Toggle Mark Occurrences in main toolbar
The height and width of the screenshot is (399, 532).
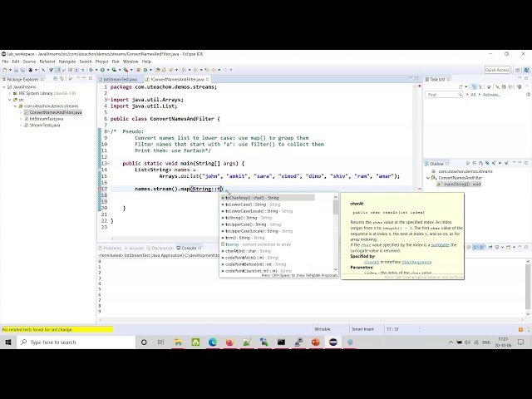click(57, 70)
